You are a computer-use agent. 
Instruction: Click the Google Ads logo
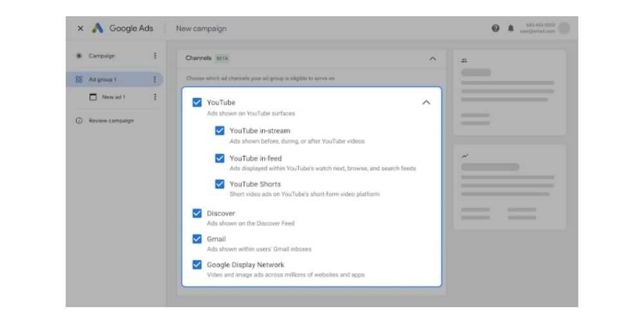98,28
